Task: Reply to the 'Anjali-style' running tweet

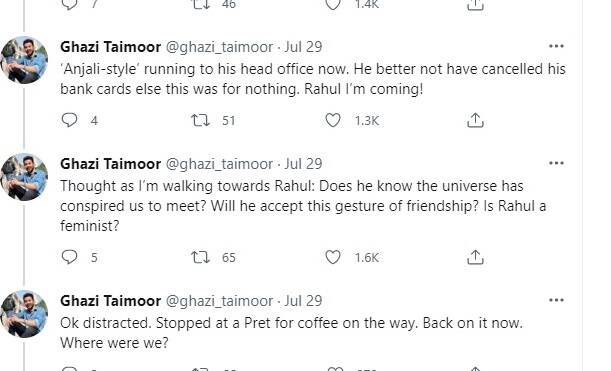Action: [70, 120]
